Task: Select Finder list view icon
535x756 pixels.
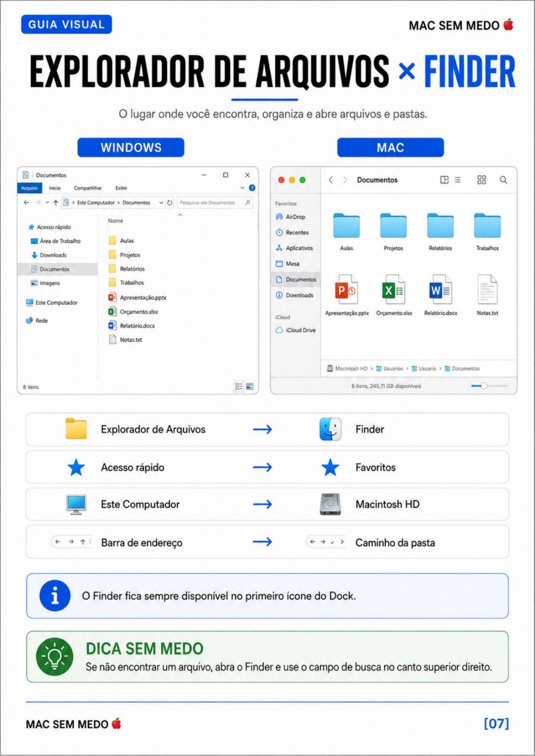Action: 457,179
